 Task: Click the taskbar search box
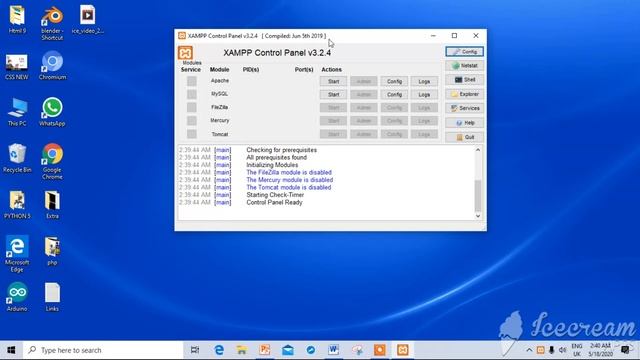[103, 350]
